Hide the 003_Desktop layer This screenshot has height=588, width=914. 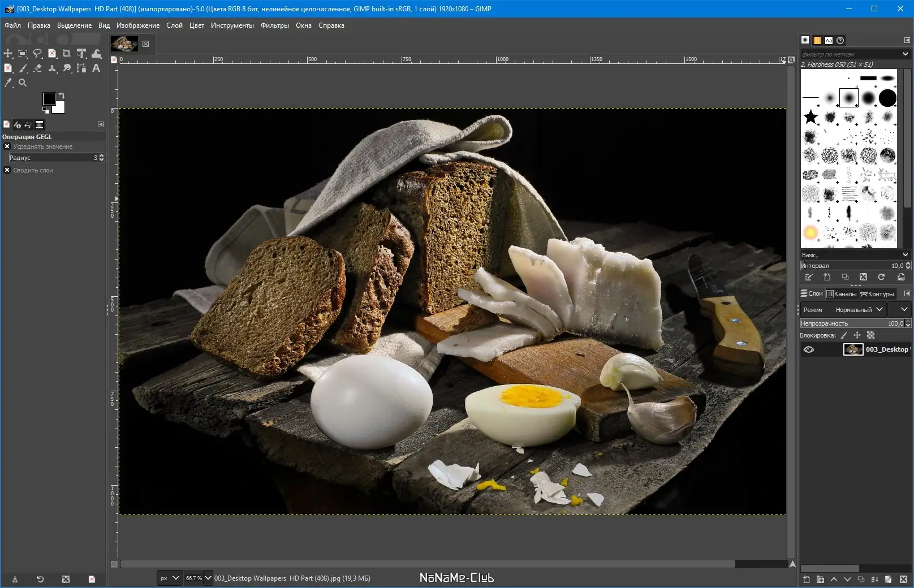coord(809,349)
